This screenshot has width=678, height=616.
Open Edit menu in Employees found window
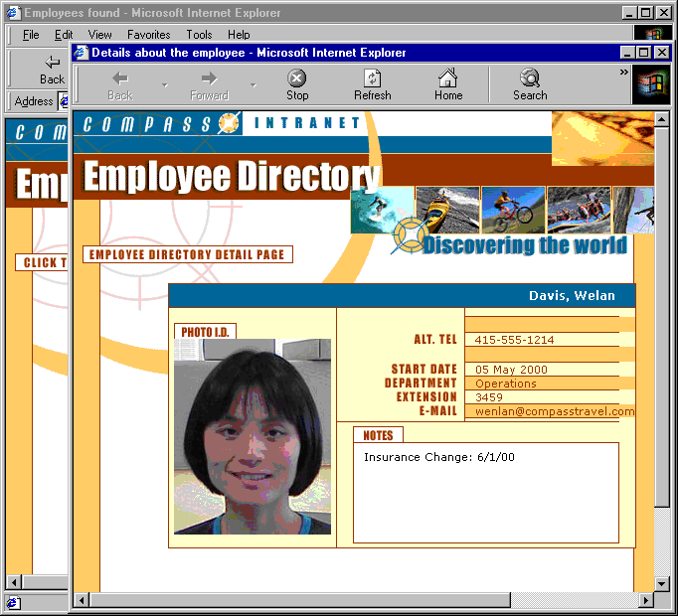pos(64,34)
